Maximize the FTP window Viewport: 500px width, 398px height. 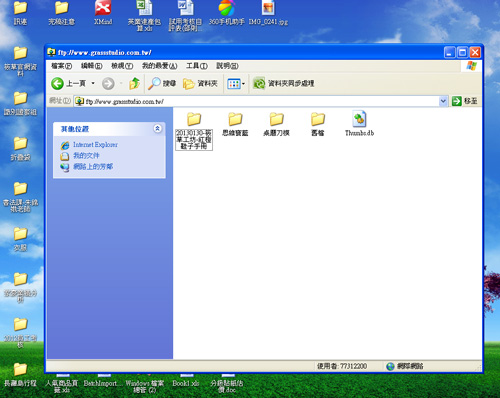click(462, 52)
